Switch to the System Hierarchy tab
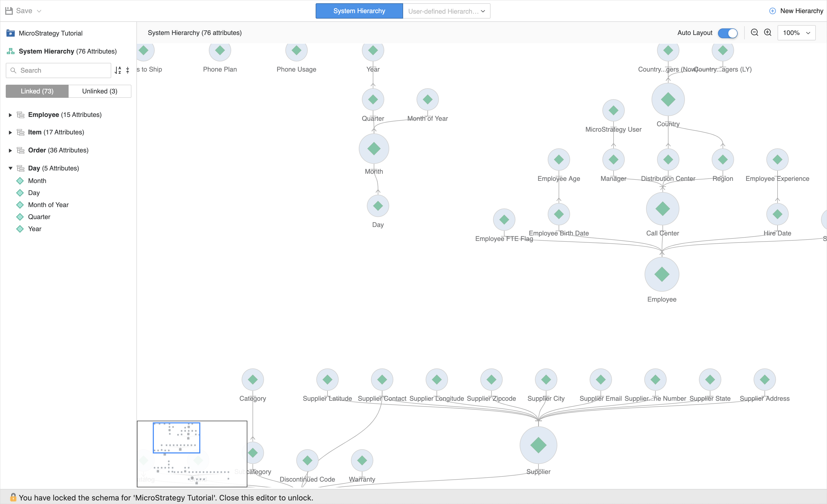Viewport: 827px width, 504px height. [x=359, y=11]
